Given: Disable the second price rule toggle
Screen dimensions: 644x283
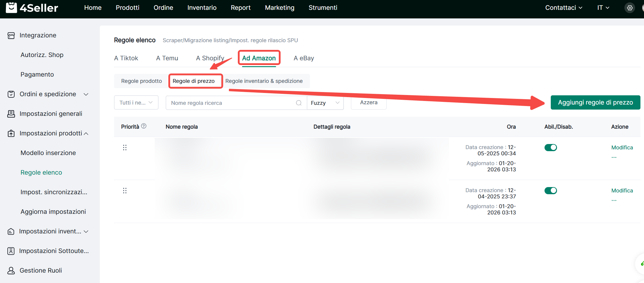Looking at the screenshot, I should [550, 191].
